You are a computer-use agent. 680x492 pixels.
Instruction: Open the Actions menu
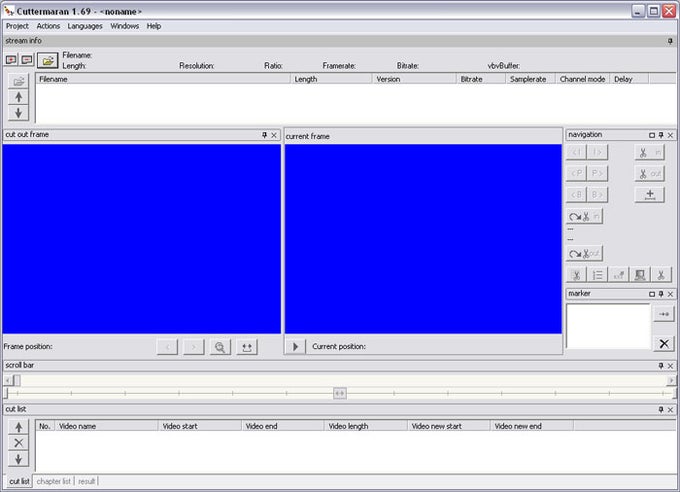click(48, 26)
